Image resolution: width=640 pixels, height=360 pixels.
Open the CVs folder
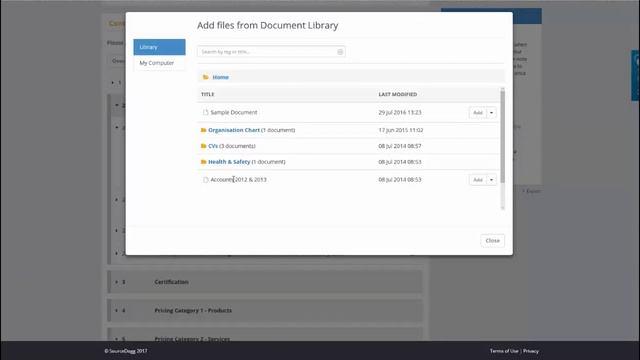click(213, 146)
